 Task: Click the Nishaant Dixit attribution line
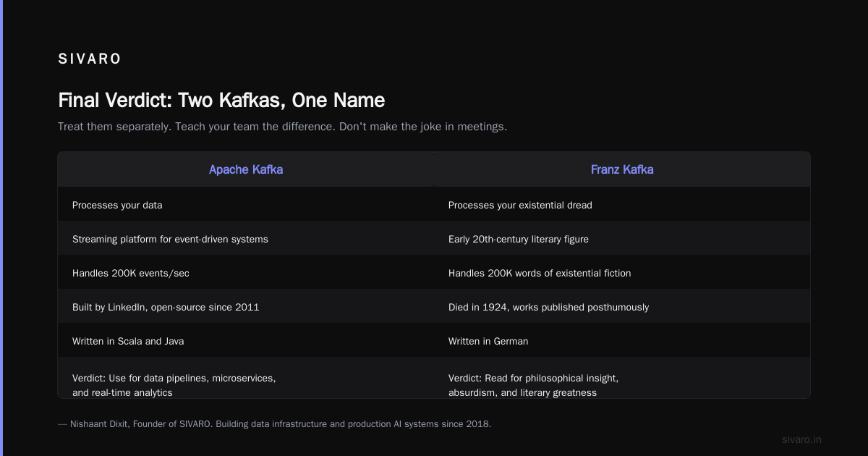(274, 424)
